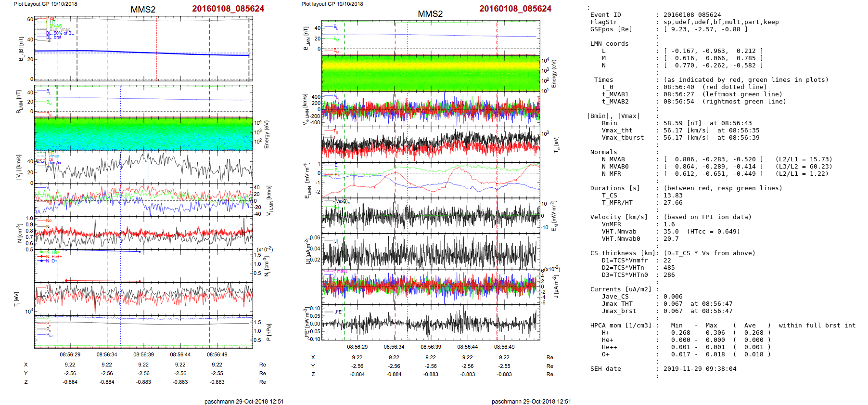
Task: Select the N MVAB normal vector row
Action: pos(713,159)
